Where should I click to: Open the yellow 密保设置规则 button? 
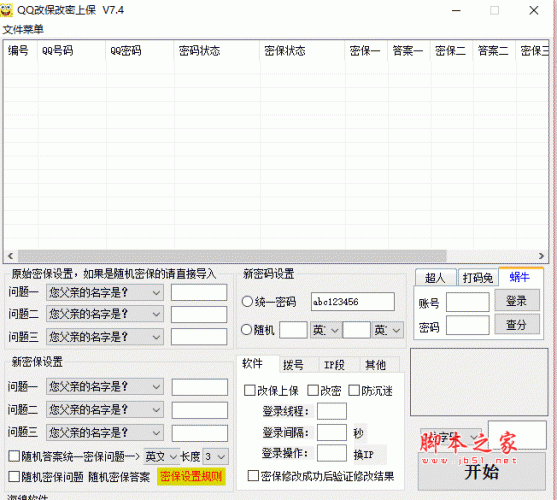[x=191, y=476]
